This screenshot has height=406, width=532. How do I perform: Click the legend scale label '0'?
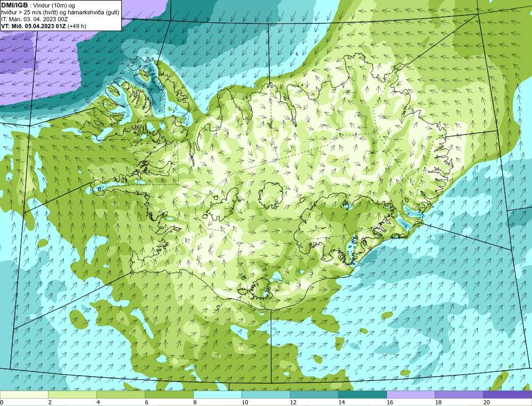click(2, 402)
